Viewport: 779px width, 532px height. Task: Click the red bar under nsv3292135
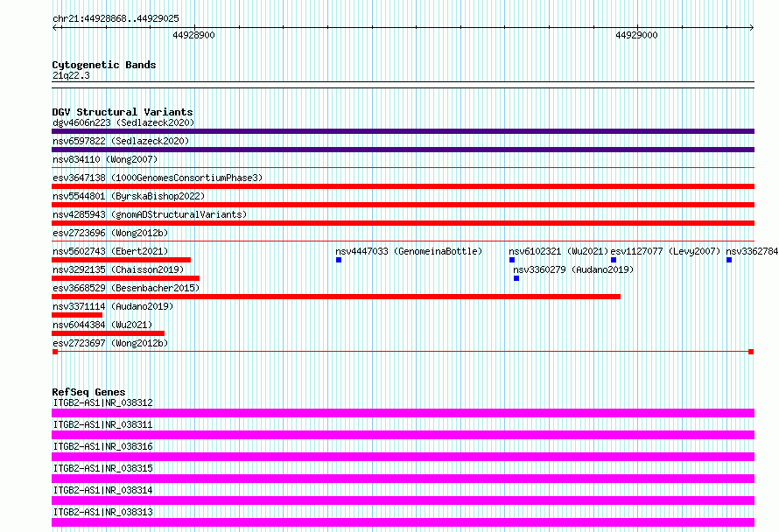tap(126, 278)
